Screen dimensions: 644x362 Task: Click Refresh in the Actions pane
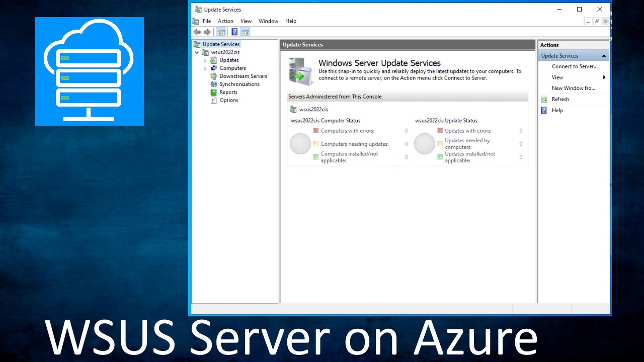[560, 100]
